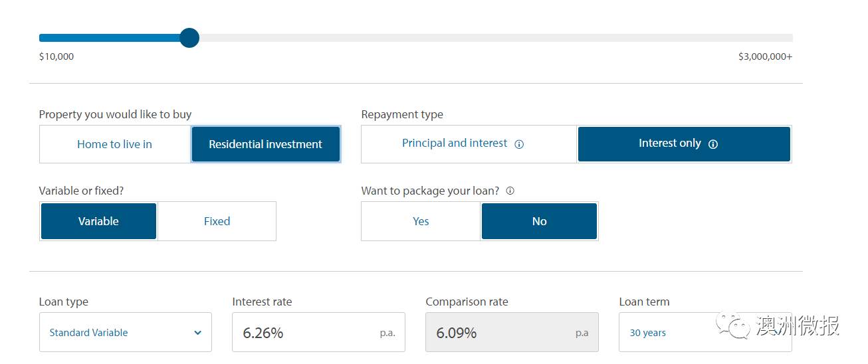868x364 pixels.
Task: Open the 30 years Loan term dropdown
Action: click(665, 333)
